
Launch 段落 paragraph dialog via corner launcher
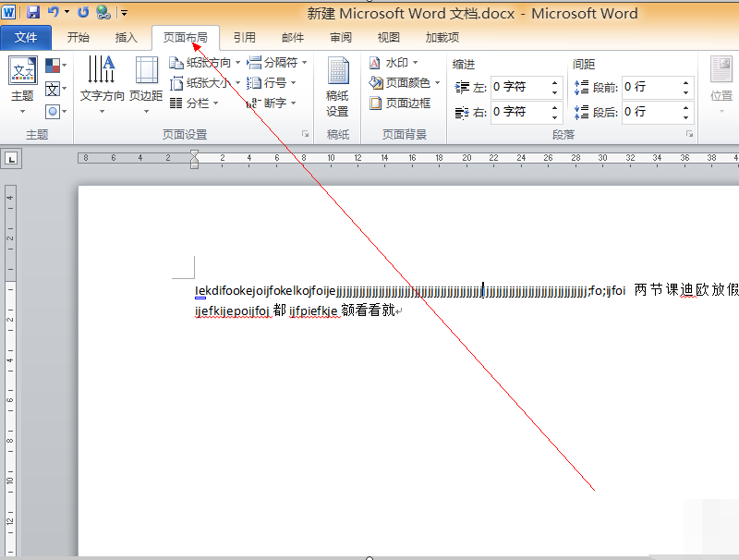click(689, 134)
